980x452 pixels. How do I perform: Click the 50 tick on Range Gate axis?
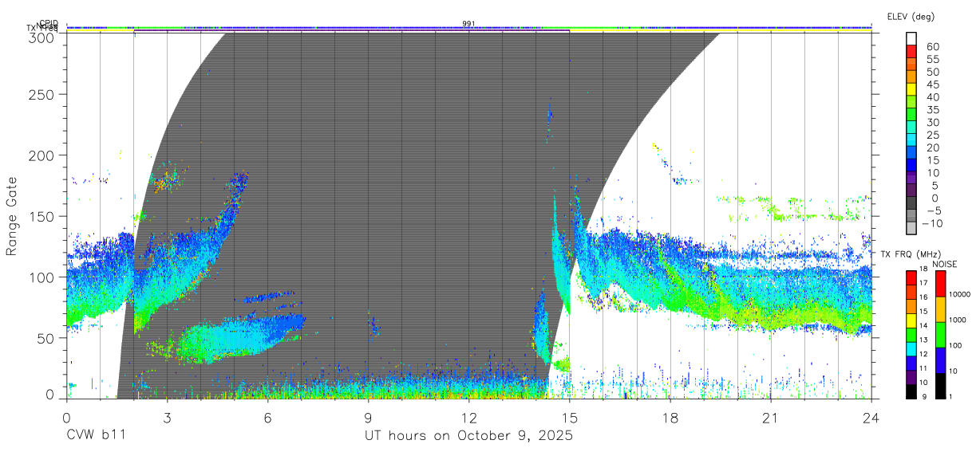point(46,337)
